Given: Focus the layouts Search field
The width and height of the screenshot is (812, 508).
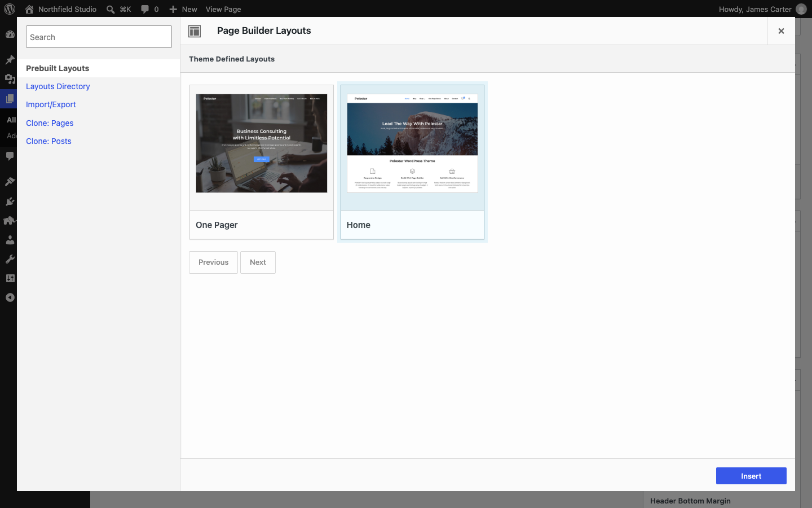Looking at the screenshot, I should click(99, 37).
